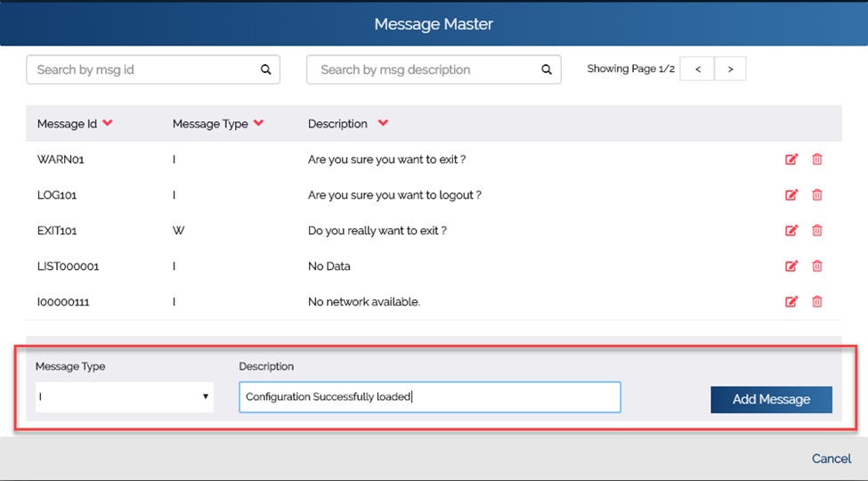The height and width of the screenshot is (481, 868).
Task: Click 'Do you really want to exit ?'
Action: point(377,231)
